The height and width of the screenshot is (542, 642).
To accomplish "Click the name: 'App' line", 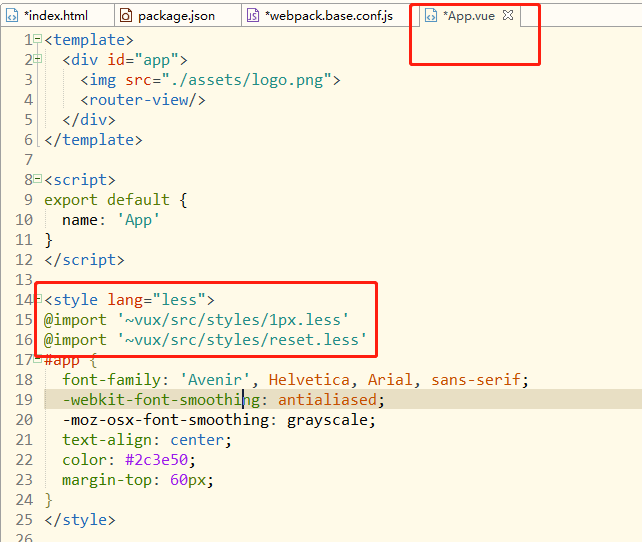I will coord(111,220).
